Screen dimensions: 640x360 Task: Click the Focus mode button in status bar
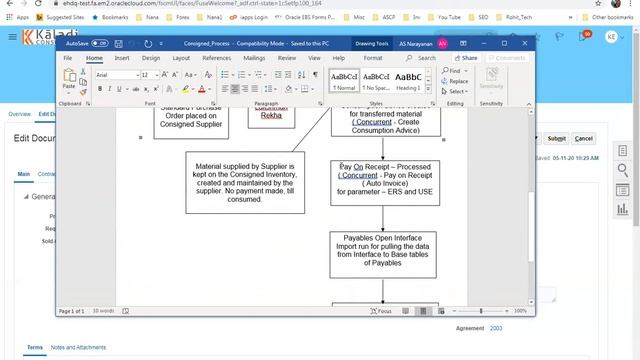point(381,311)
